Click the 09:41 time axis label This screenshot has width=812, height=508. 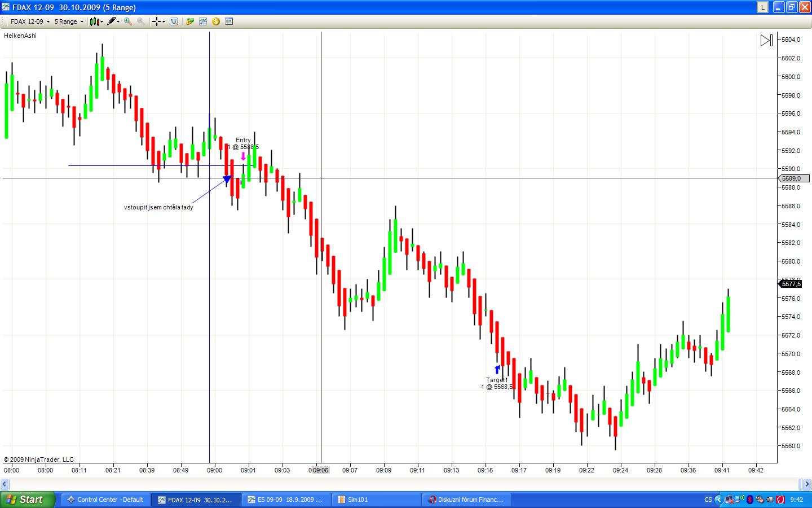click(x=722, y=470)
